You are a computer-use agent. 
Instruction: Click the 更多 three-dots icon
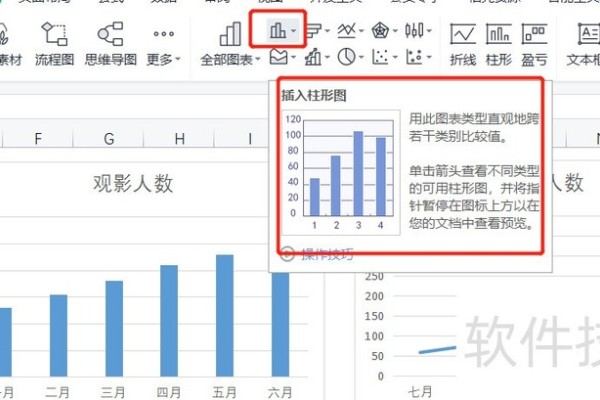point(163,34)
